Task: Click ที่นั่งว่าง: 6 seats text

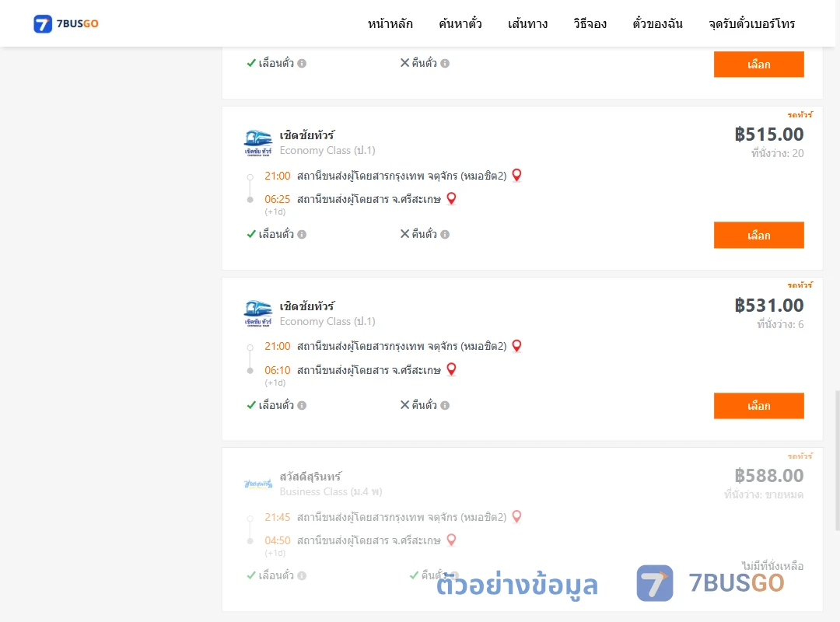Action: (780, 324)
